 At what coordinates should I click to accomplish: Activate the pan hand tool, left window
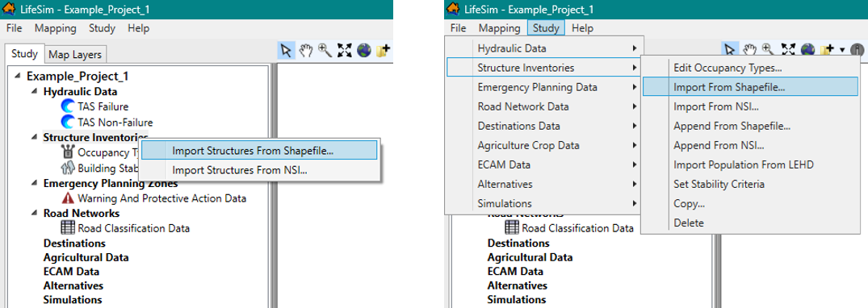[x=306, y=51]
